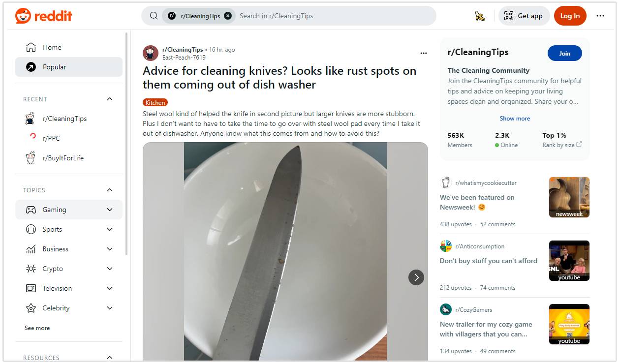Advance the post image carousel with the arrow
The image size is (620, 364).
click(x=416, y=277)
